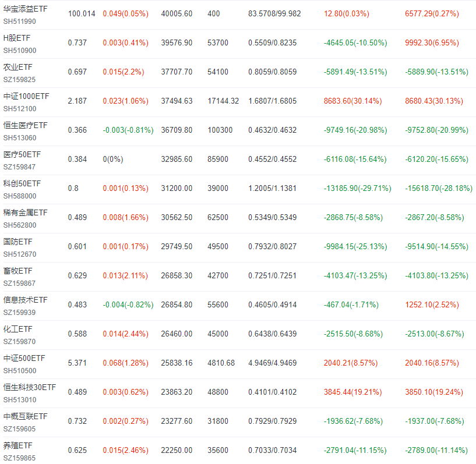The image size is (476, 464).
Task: Select the loss value -4645.05(-10.50%)
Action: click(355, 42)
